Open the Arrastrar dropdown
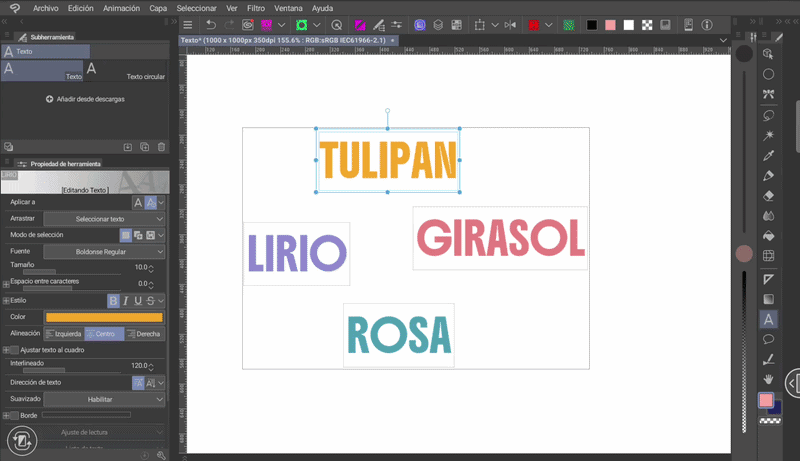This screenshot has height=461, width=800. (105, 219)
